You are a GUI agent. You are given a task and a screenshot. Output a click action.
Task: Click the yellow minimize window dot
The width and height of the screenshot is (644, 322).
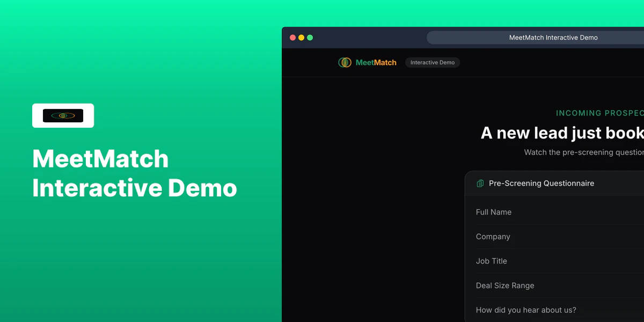click(302, 38)
